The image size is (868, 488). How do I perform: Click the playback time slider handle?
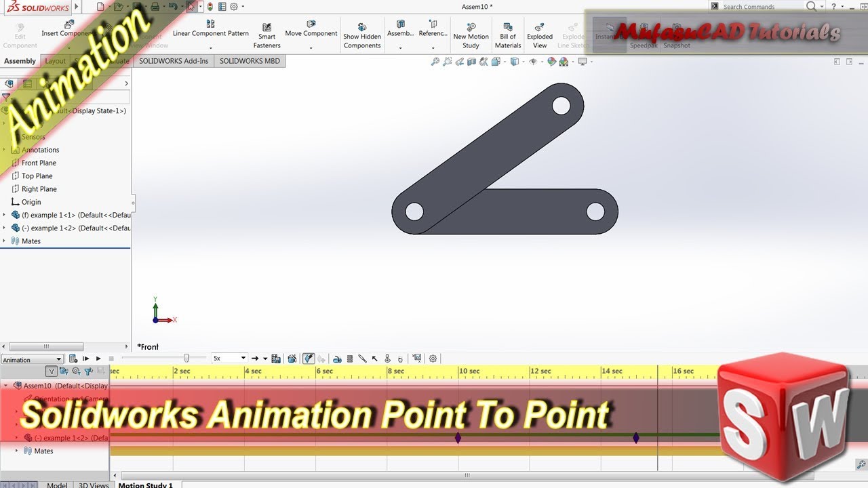tap(186, 358)
